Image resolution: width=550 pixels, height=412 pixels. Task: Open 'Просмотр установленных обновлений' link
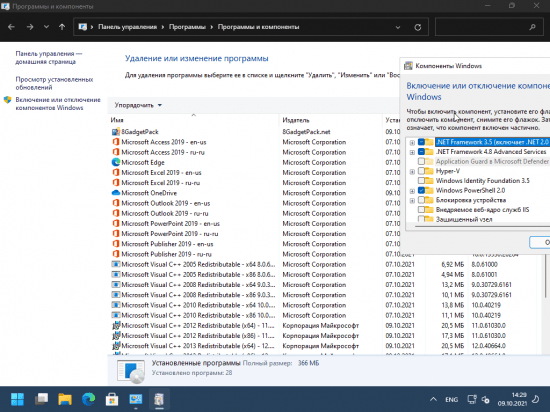click(54, 83)
